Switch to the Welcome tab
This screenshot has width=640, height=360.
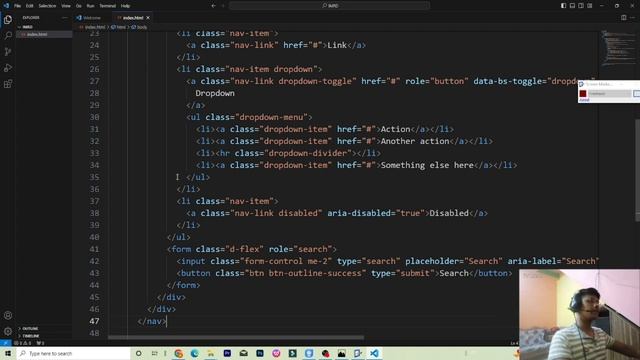[92, 18]
